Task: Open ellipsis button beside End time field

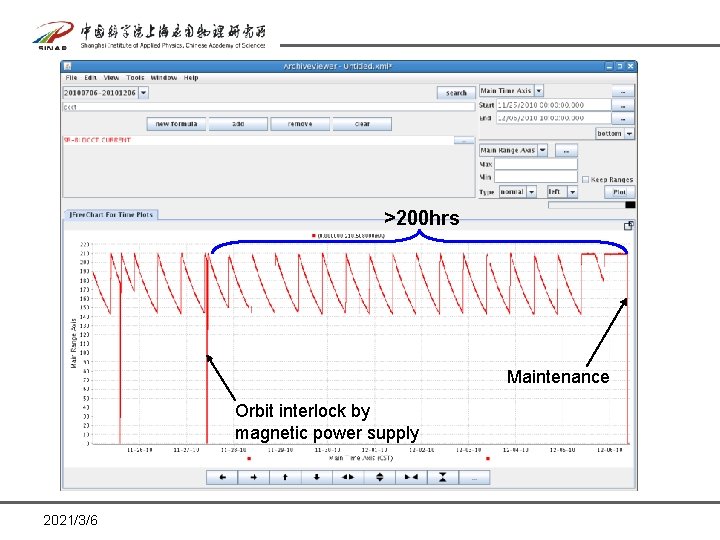Action: pos(623,119)
